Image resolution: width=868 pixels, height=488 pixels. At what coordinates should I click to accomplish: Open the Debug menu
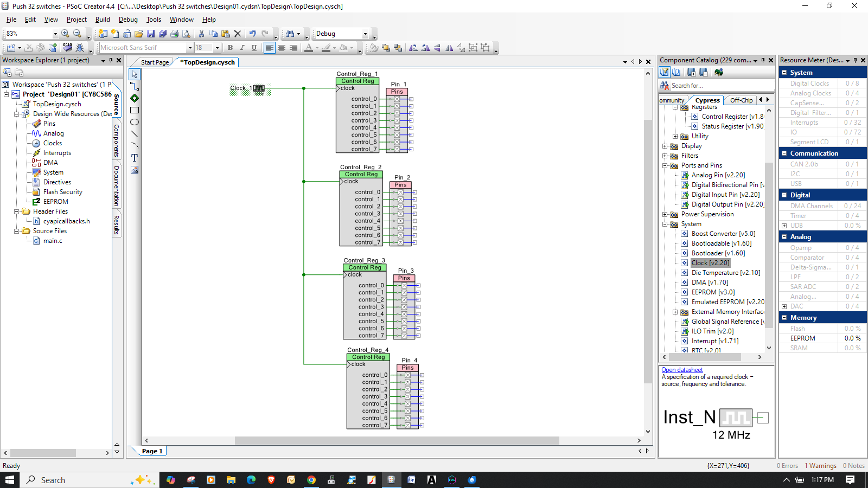click(128, 20)
